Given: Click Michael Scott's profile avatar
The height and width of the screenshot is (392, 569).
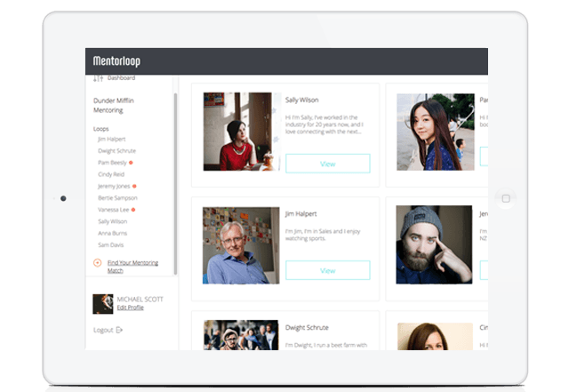Looking at the screenshot, I should (103, 304).
